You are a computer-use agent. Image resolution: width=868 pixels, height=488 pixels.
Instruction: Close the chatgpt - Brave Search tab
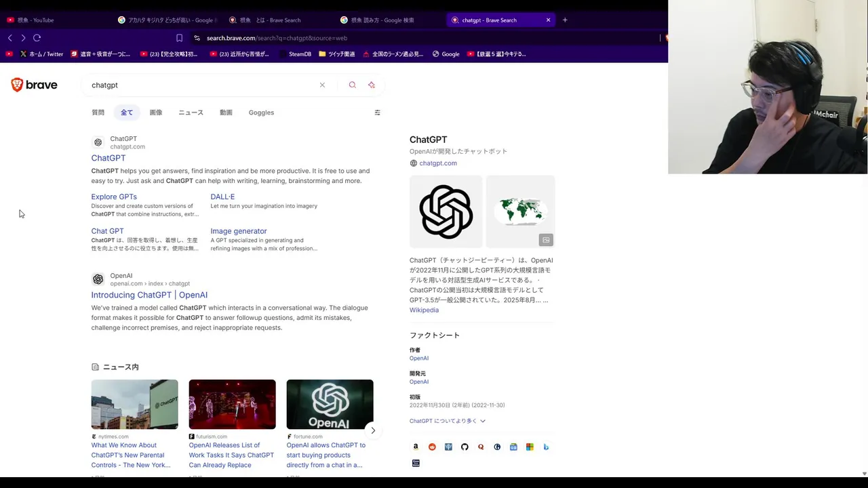tap(549, 20)
